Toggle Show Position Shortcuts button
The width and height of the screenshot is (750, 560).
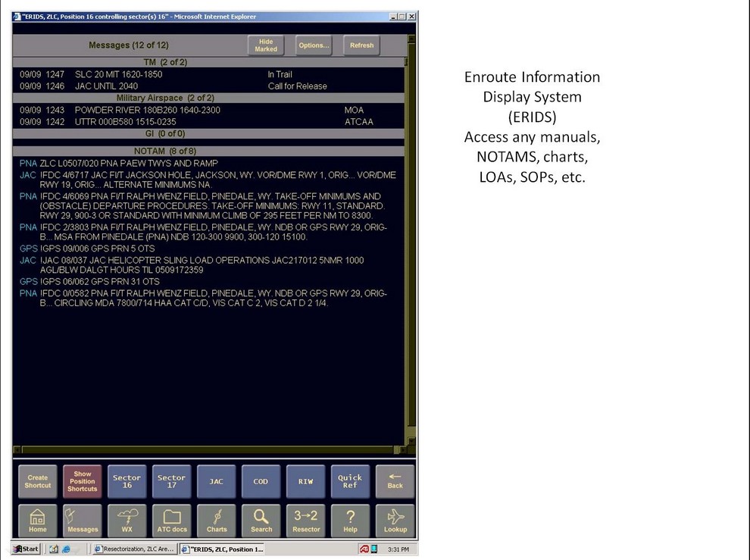click(x=83, y=481)
